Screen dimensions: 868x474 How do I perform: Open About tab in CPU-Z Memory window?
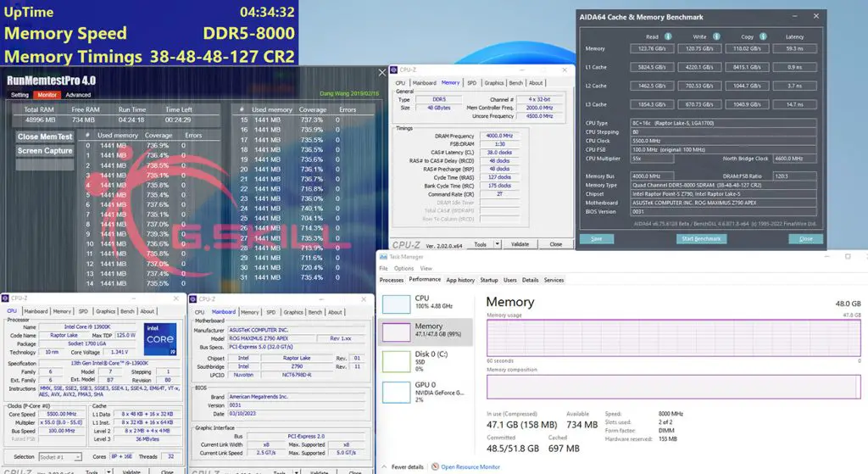536,82
